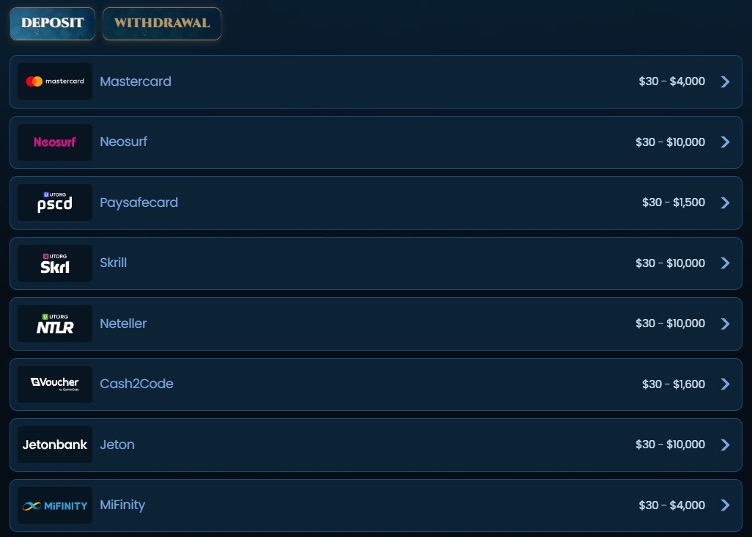Select the Paysafecard payment method label
The width and height of the screenshot is (755, 540).
139,203
